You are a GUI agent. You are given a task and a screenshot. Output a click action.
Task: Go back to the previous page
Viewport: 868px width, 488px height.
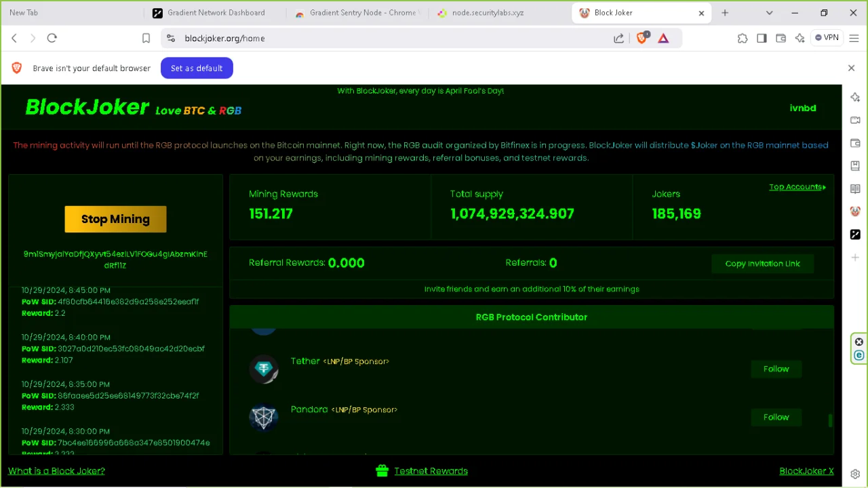tap(14, 39)
